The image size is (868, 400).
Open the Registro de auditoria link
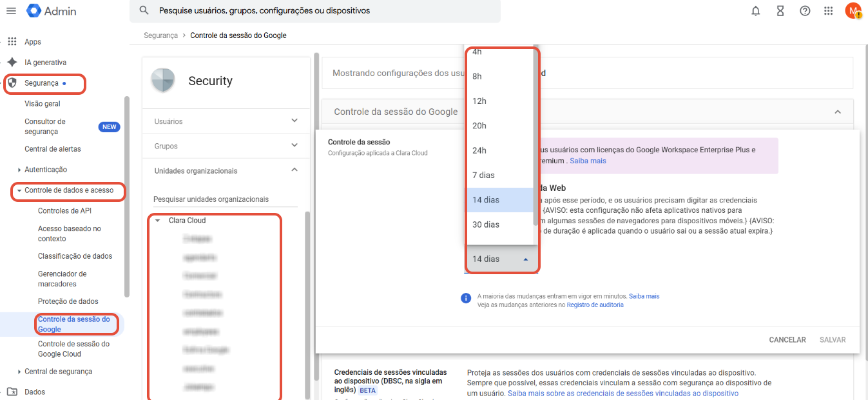[595, 305]
